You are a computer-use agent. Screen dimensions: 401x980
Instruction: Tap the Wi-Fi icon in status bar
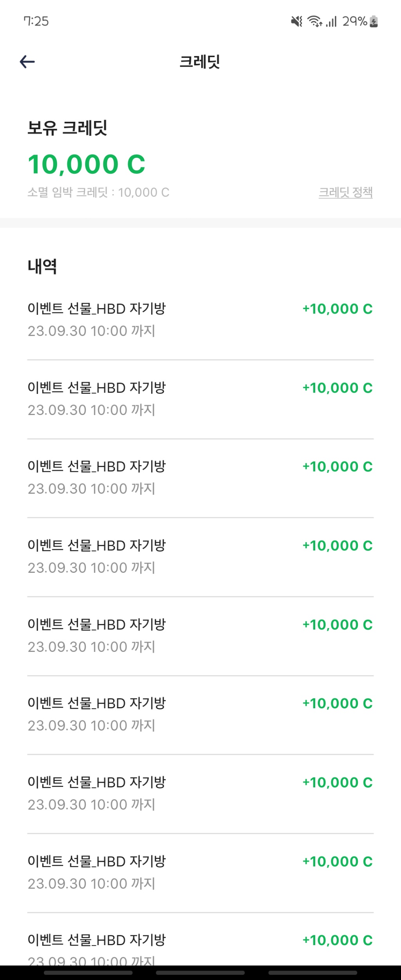(315, 21)
